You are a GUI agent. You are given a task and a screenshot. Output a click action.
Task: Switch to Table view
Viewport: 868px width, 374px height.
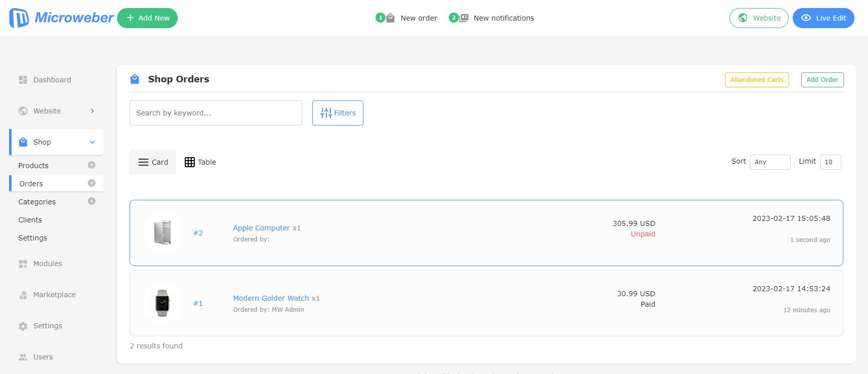click(x=200, y=162)
